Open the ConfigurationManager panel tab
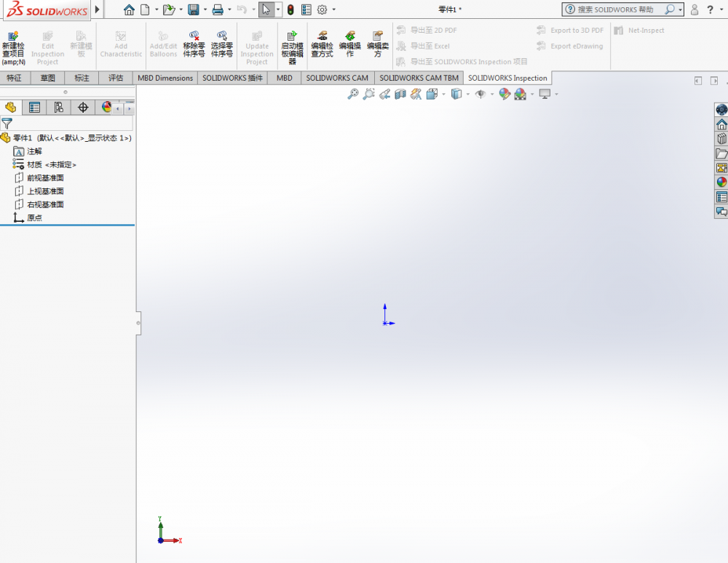 (x=58, y=108)
